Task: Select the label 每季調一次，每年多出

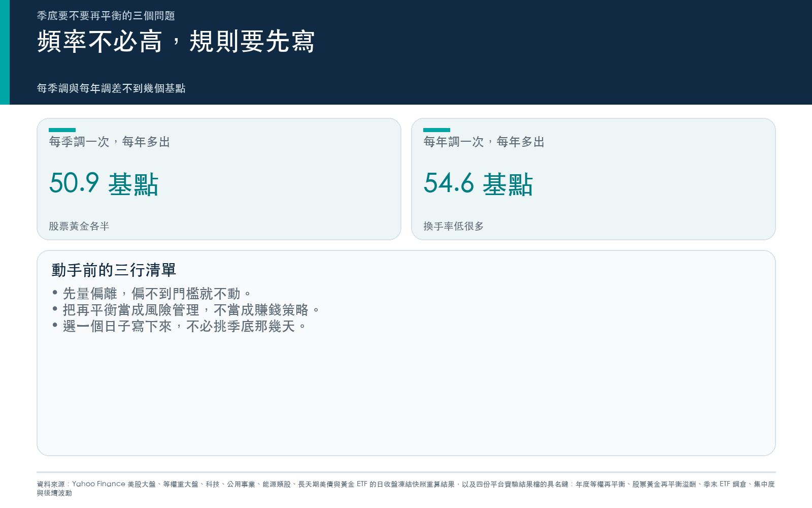Action: click(110, 142)
